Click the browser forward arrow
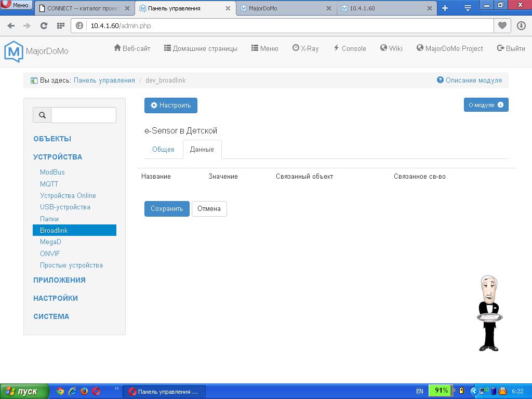The height and width of the screenshot is (399, 532). click(27, 26)
